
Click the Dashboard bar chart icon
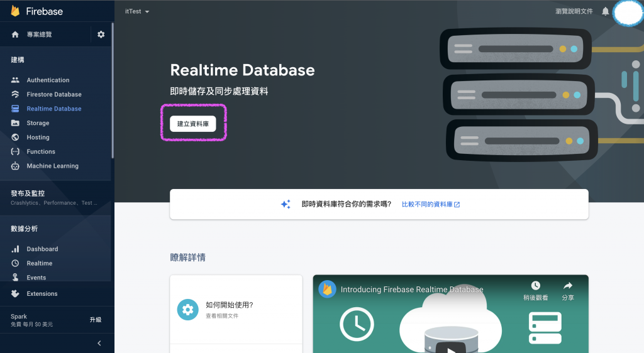[15, 249]
